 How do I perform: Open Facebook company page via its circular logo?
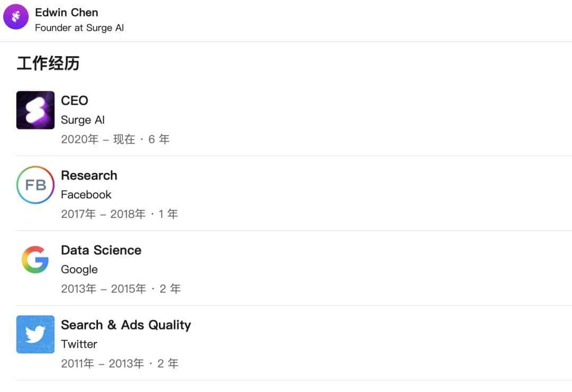pyautogui.click(x=35, y=185)
